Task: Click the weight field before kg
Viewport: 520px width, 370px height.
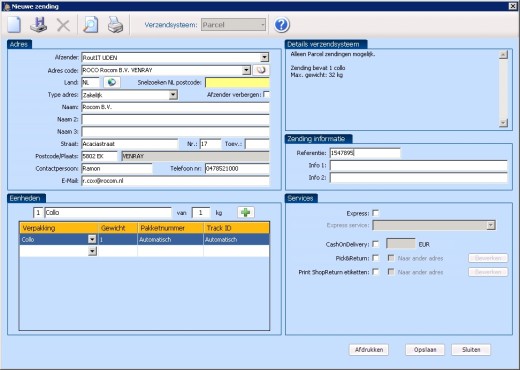Action: coord(201,213)
